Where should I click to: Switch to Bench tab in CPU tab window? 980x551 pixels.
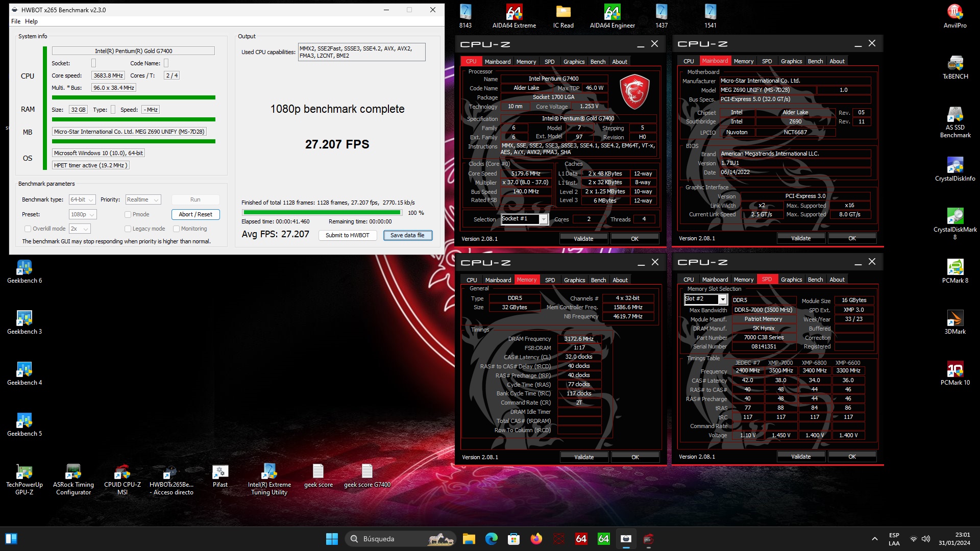(598, 62)
